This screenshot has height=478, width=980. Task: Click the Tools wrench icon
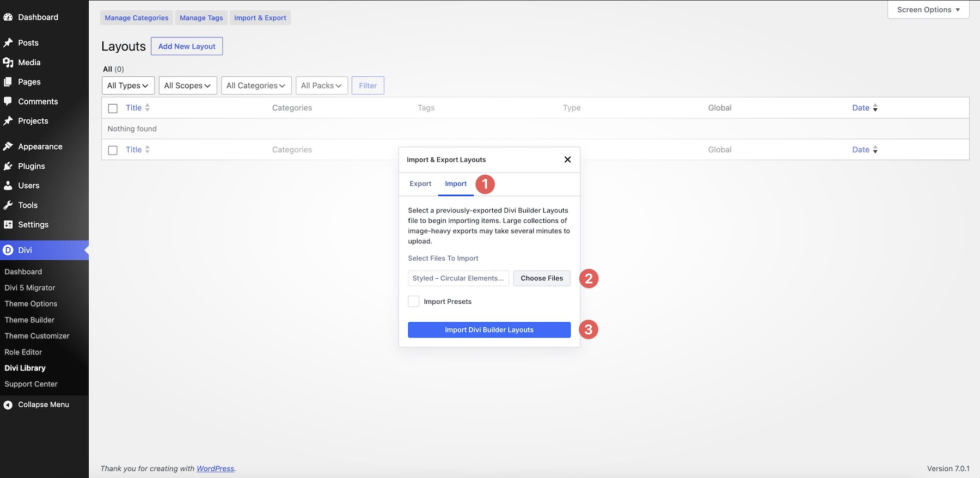pos(8,206)
